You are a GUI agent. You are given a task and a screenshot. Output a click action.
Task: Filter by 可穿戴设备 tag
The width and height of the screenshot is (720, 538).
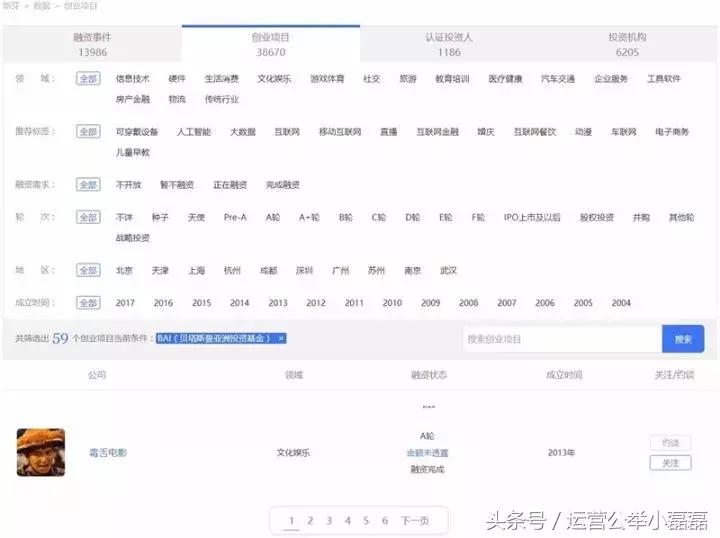(137, 132)
